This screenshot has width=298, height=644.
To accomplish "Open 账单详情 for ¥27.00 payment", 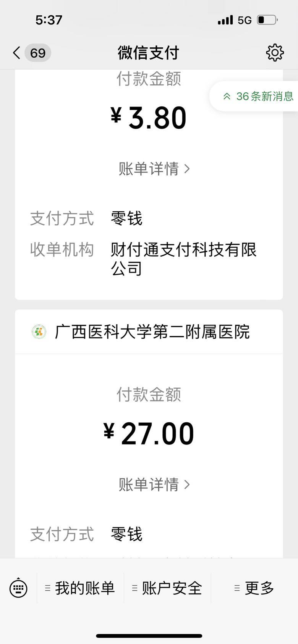I will click(154, 485).
